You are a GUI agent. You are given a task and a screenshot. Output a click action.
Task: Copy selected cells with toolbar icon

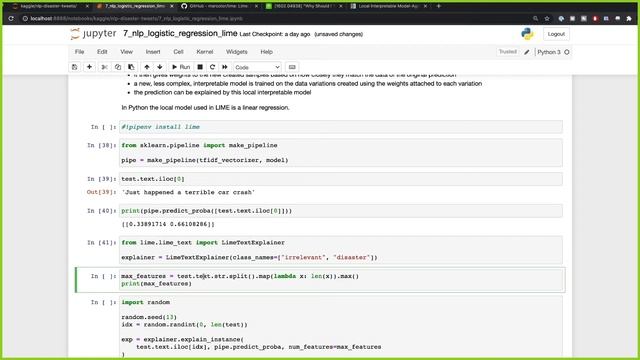coord(118,67)
